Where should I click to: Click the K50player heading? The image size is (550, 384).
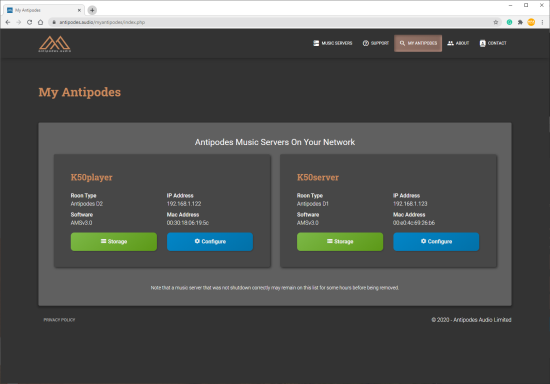[x=92, y=177]
